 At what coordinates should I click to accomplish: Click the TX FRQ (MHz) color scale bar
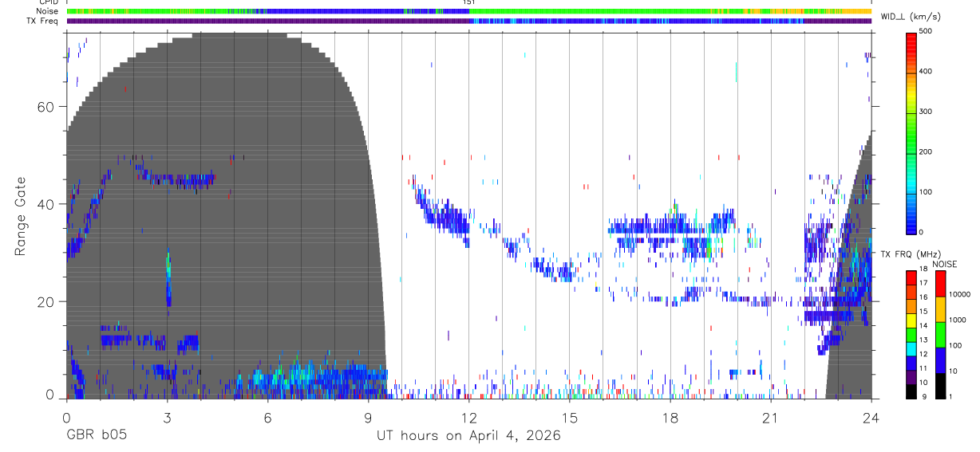pos(911,333)
